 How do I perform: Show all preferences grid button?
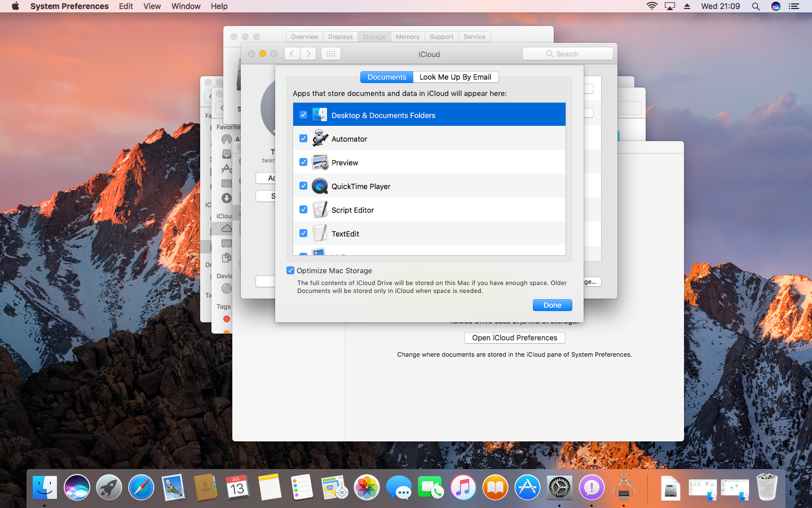point(331,54)
